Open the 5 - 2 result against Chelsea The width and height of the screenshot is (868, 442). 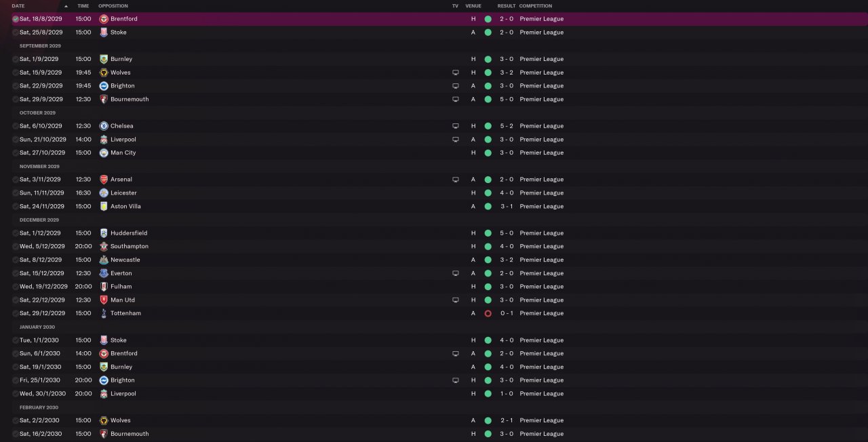pyautogui.click(x=506, y=126)
